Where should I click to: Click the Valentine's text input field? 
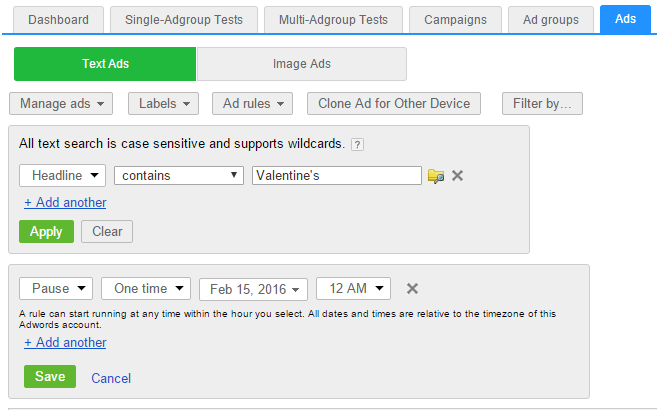click(336, 176)
